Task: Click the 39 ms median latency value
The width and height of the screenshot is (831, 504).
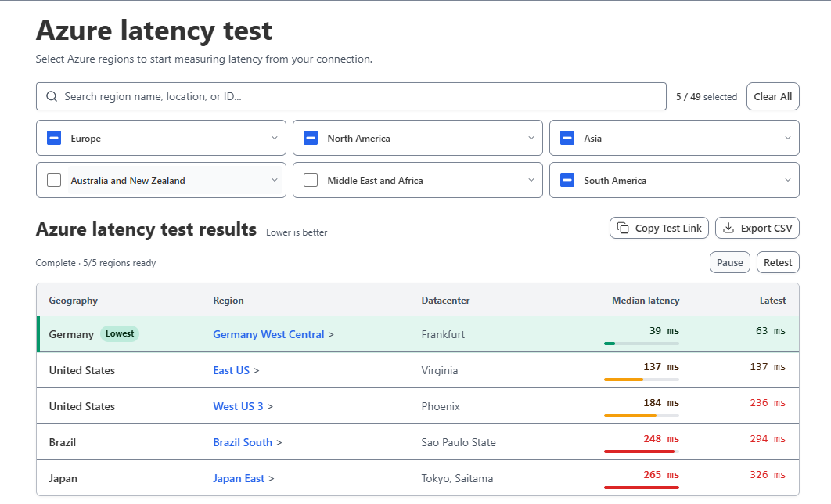Action: pyautogui.click(x=664, y=331)
